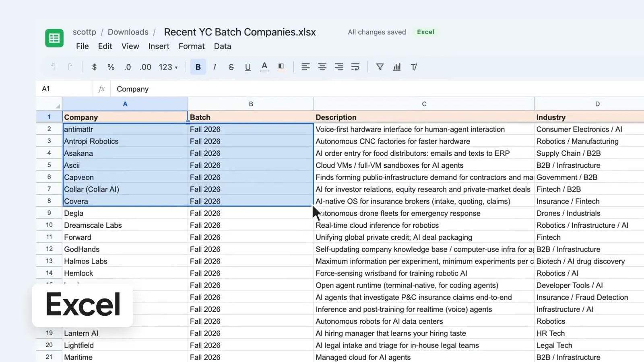Center align text

(322, 67)
